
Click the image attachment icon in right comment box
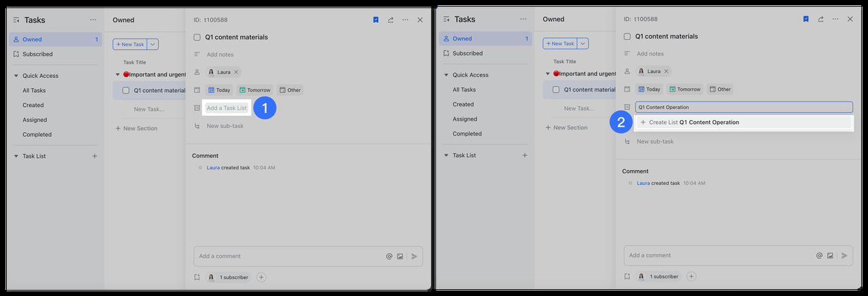point(830,256)
